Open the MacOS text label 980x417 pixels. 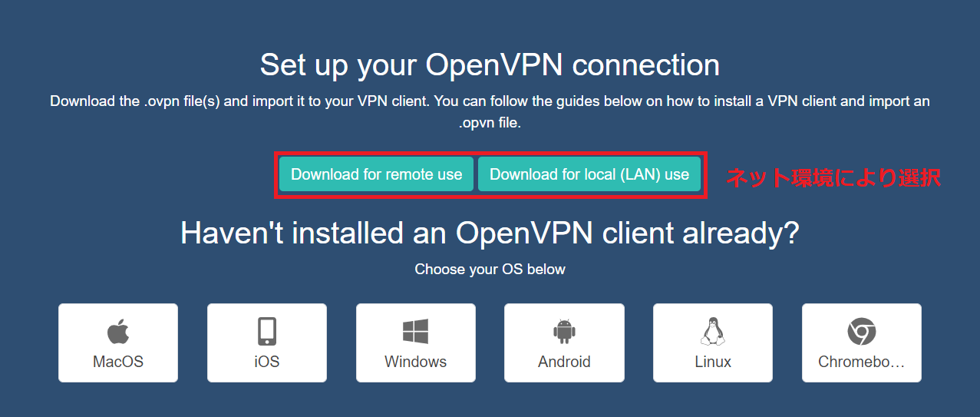pyautogui.click(x=118, y=362)
